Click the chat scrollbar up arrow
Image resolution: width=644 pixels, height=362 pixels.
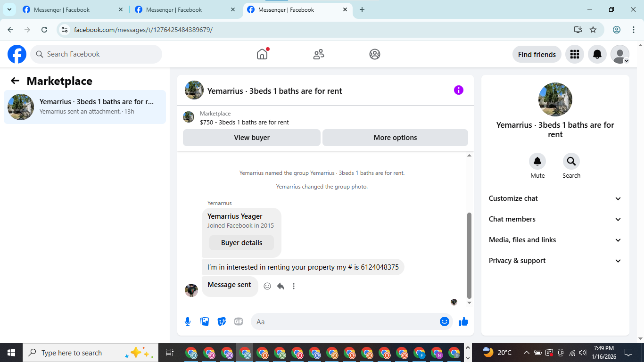[x=469, y=156]
